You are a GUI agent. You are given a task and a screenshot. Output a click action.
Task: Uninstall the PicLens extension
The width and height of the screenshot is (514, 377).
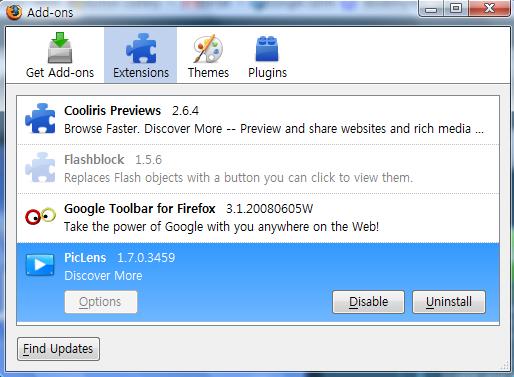[x=449, y=302]
